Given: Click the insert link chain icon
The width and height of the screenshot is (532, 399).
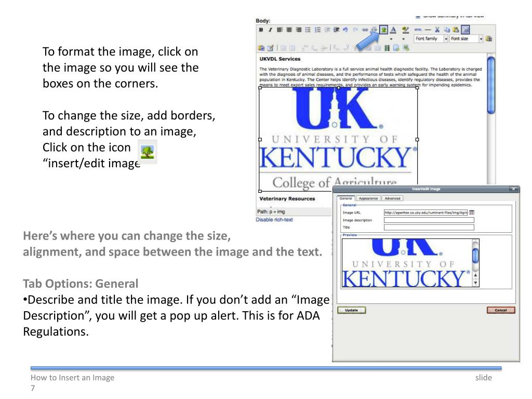Looking at the screenshot, I should (365, 30).
